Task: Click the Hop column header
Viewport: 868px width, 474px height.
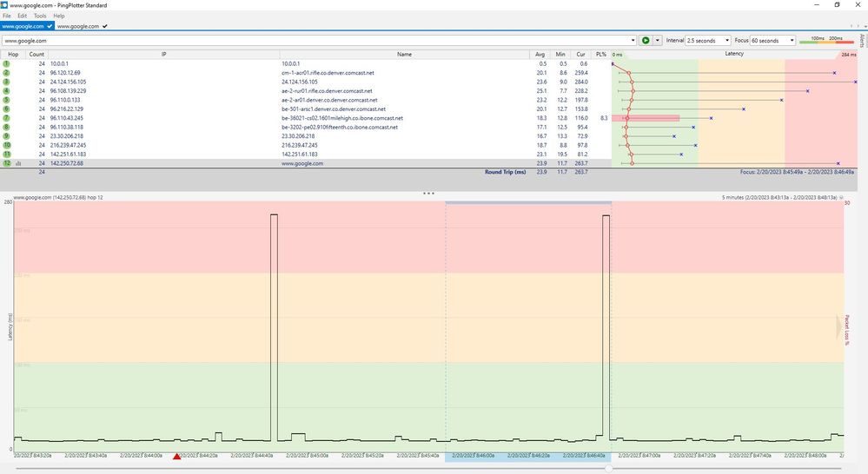Action: pyautogui.click(x=13, y=54)
